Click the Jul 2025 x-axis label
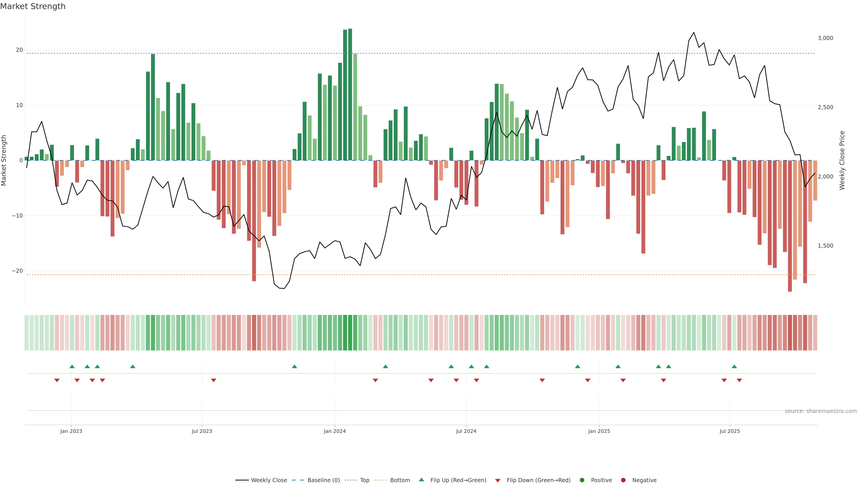Screen dimensions: 868x488 click(729, 431)
